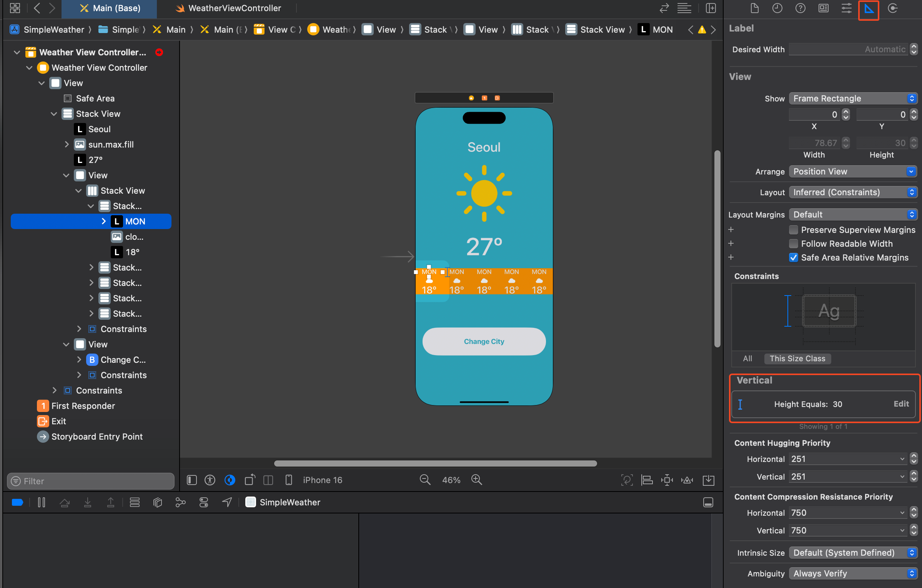Viewport: 922px width, 588px height.
Task: Click Edit on Height Equals constraint
Action: coord(901,404)
